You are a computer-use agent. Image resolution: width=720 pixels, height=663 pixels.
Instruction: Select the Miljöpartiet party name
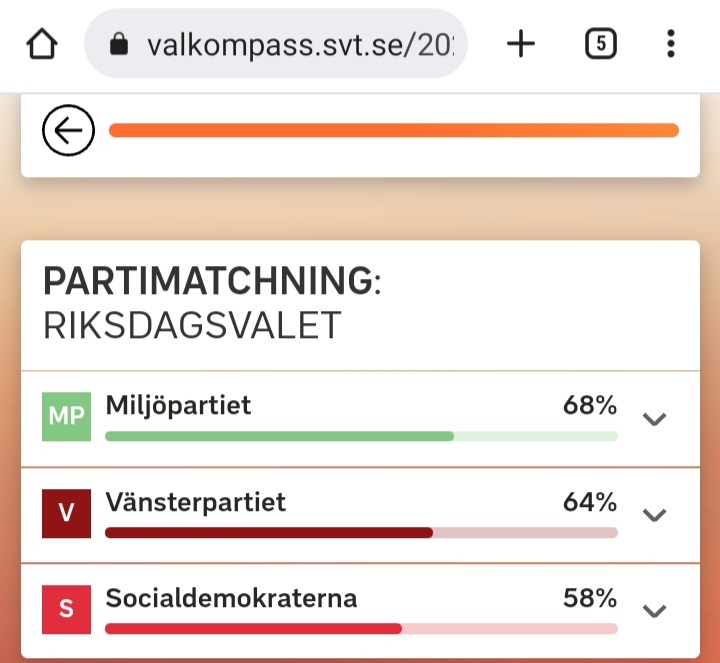click(x=178, y=405)
